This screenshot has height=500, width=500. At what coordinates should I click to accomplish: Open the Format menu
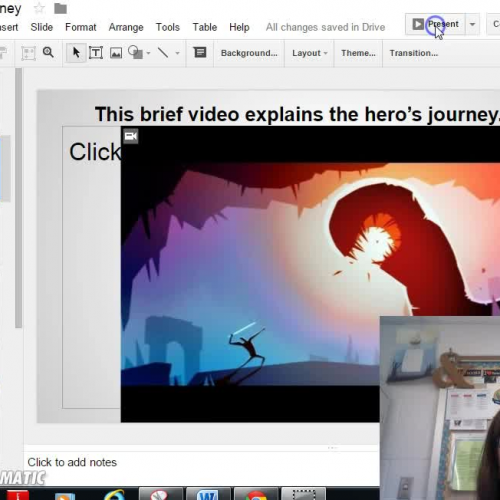click(81, 27)
